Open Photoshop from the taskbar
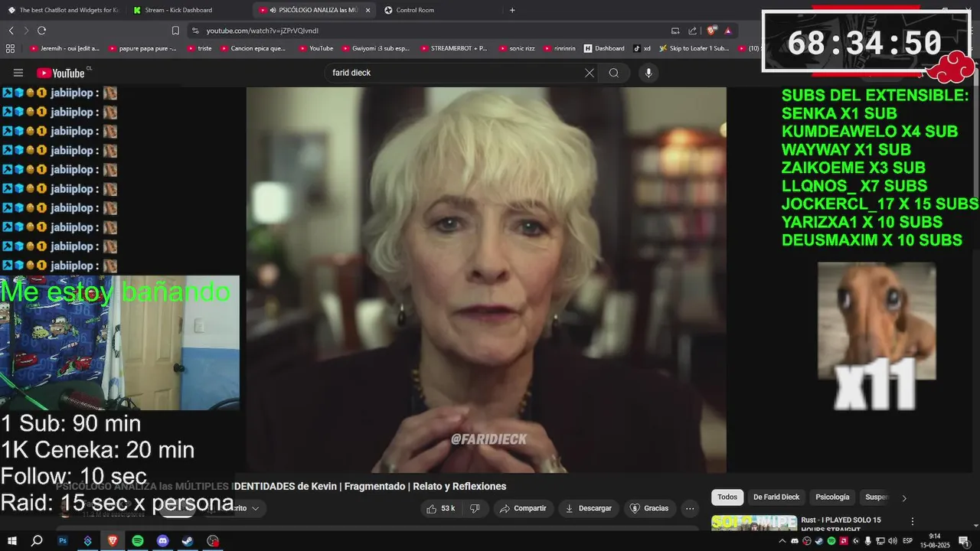Viewport: 980px width, 551px height. (63, 540)
